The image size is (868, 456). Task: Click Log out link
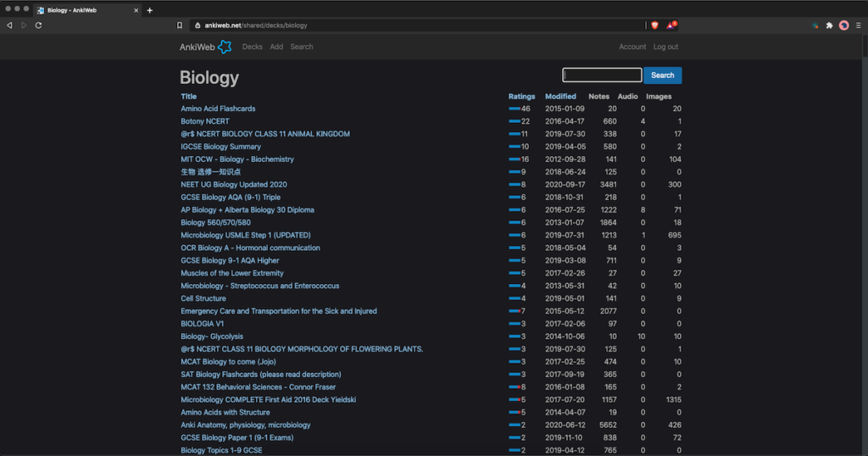[x=665, y=47]
